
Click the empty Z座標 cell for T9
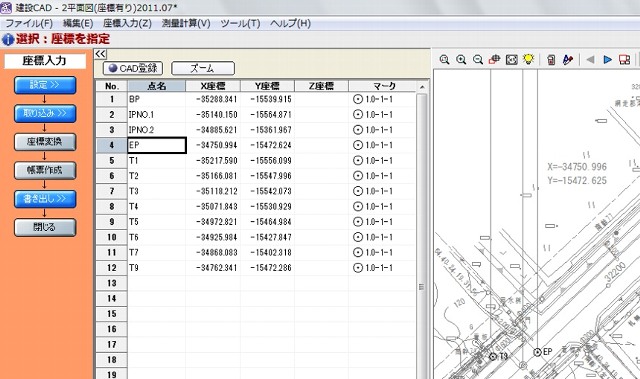click(322, 268)
